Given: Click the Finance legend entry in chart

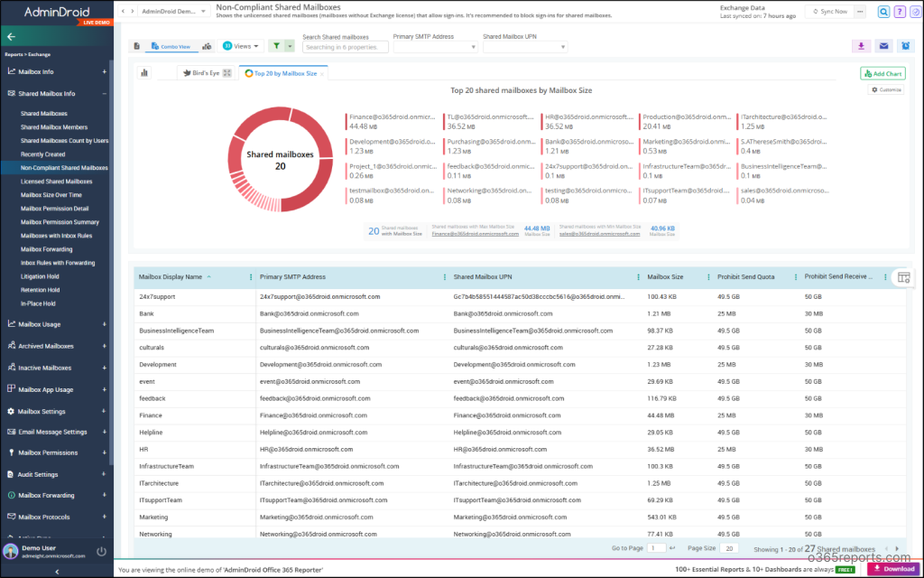Looking at the screenshot, I should [x=392, y=122].
